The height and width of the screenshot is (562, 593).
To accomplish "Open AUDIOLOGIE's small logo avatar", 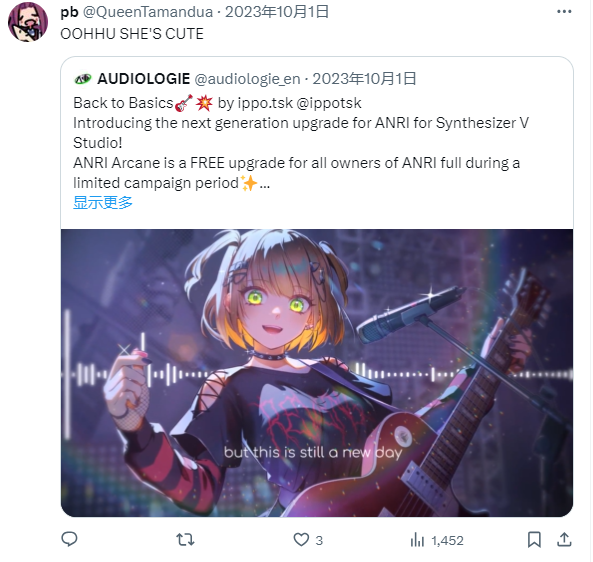I will pyautogui.click(x=83, y=79).
